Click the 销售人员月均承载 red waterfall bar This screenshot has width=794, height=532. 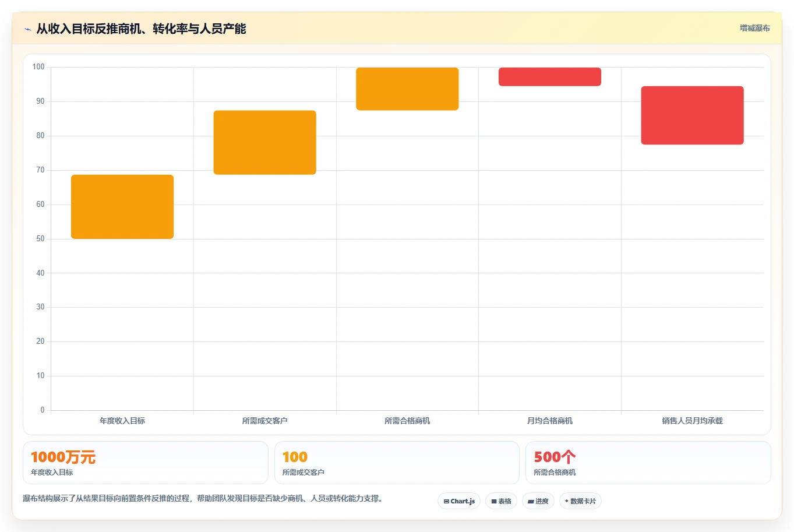pos(692,115)
